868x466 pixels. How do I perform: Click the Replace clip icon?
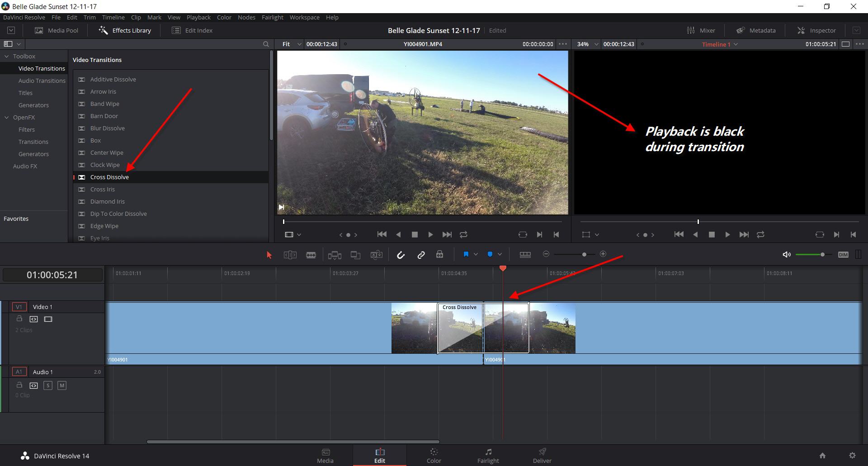376,255
